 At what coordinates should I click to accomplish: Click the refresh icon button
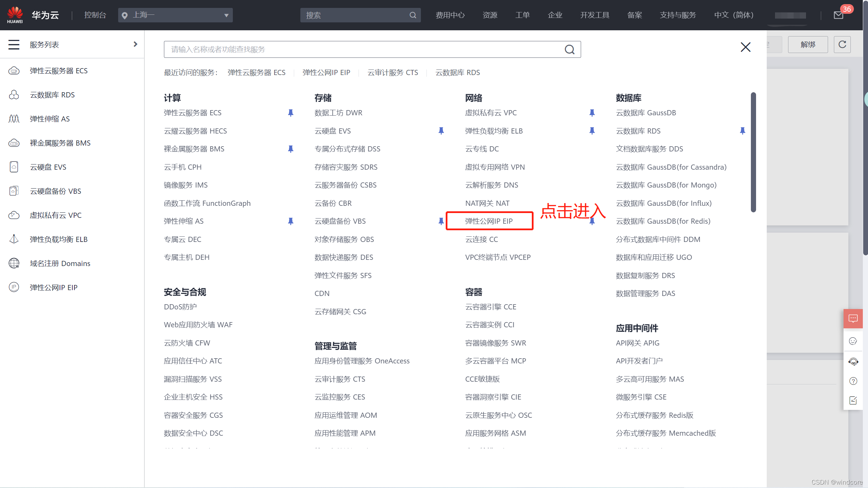[x=842, y=44]
